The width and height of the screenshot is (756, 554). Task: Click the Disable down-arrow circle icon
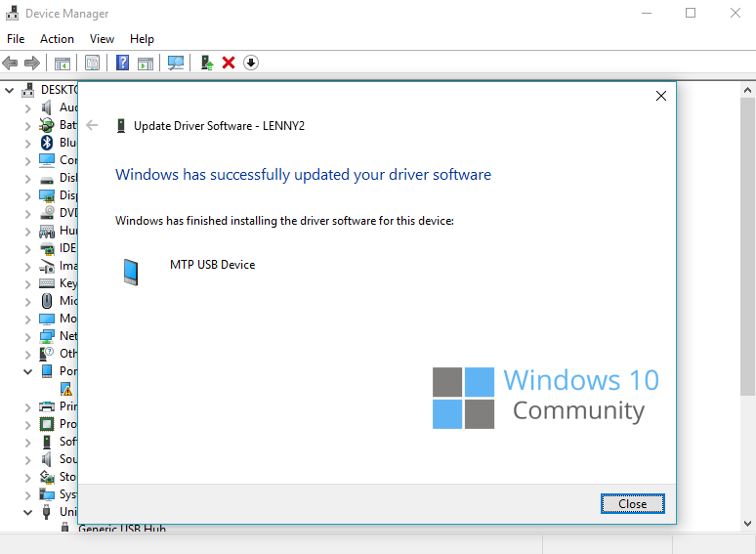[251, 63]
